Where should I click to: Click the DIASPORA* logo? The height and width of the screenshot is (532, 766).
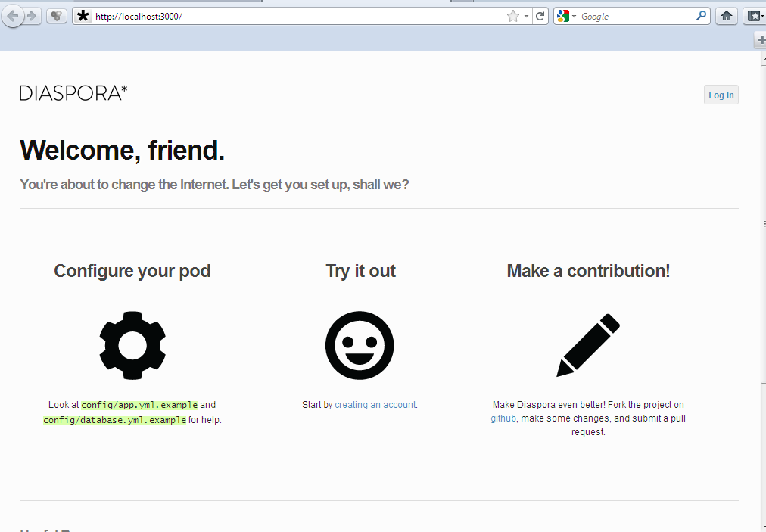tap(73, 93)
